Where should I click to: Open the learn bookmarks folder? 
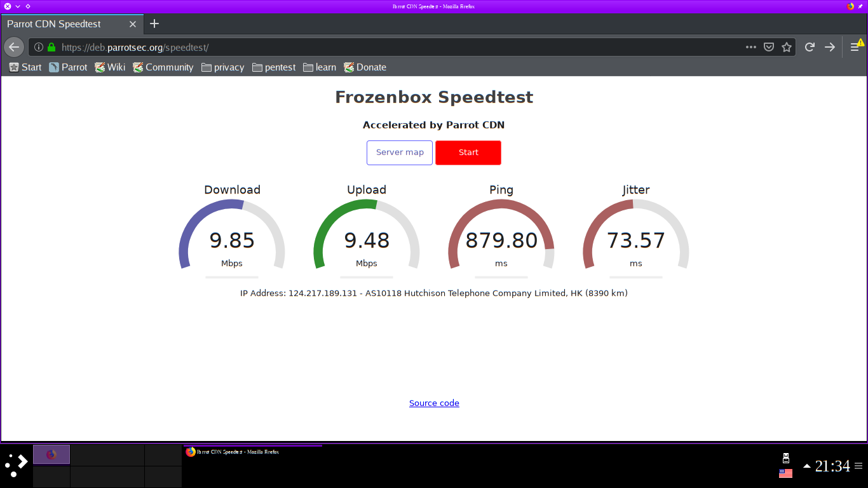click(320, 67)
